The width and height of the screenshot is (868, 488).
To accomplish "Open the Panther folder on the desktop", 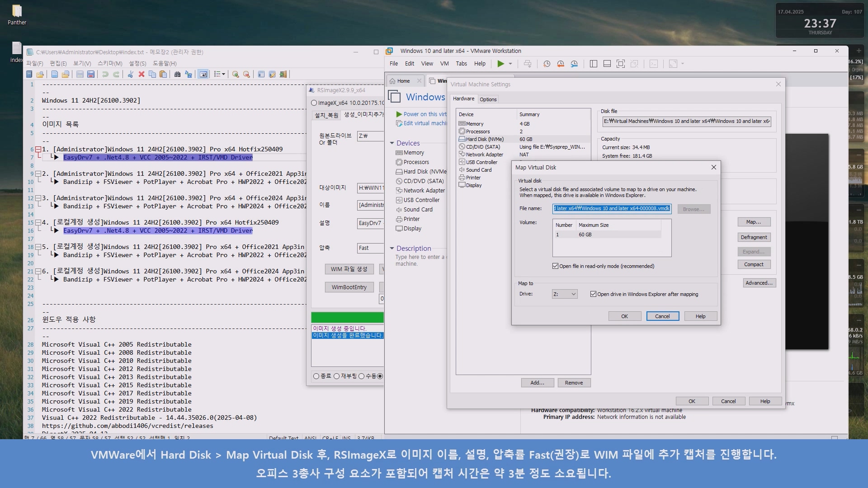I will 17,14.
